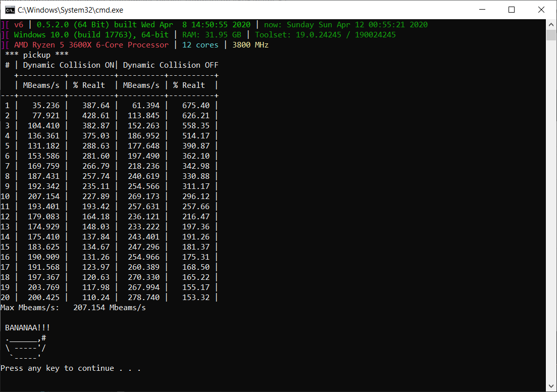
Task: Click the scrollbar down arrow
Action: coord(551,386)
